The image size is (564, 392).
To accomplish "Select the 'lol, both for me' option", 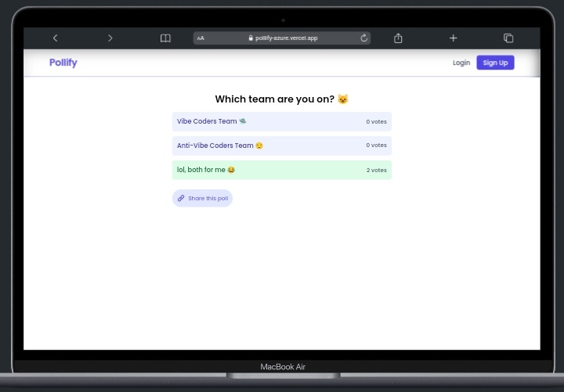I will pos(282,170).
